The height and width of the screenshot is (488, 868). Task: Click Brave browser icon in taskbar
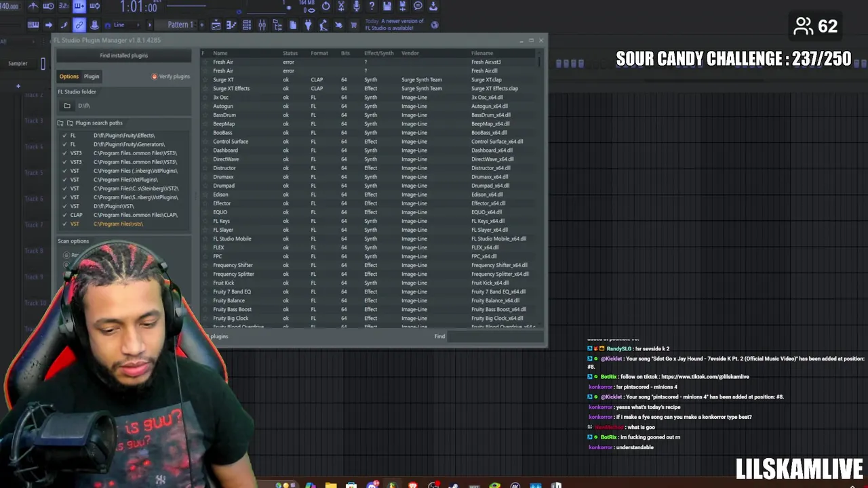pyautogui.click(x=412, y=485)
